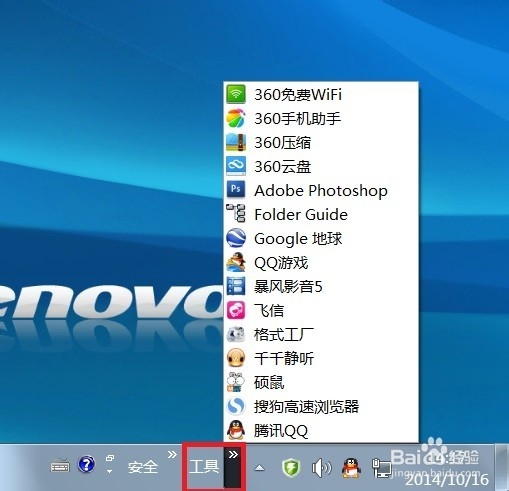Click the blue help question mark icon
Screen dimensions: 509x491
tap(86, 464)
